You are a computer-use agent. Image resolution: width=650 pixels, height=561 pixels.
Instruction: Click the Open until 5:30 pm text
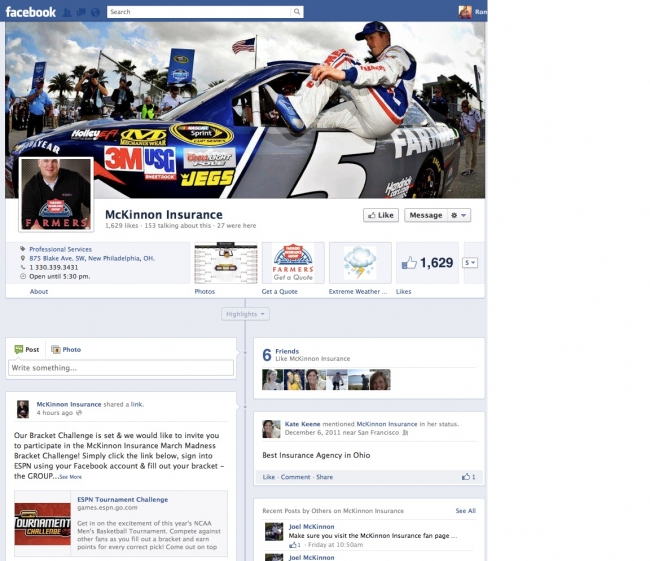coord(60,277)
